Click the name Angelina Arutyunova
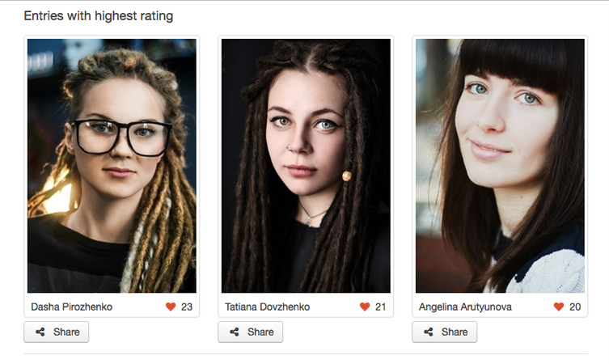 [465, 307]
